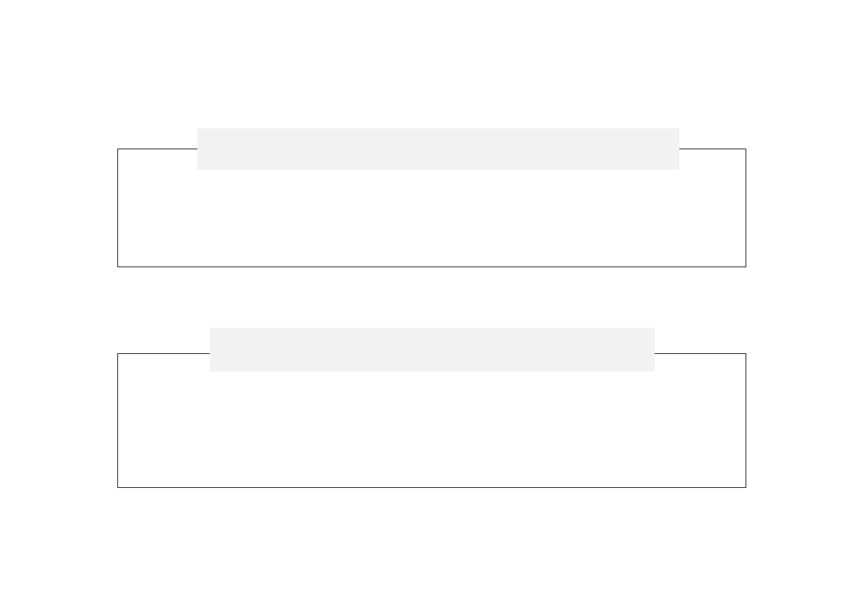Image resolution: width=868 pixels, height=611 pixels.
Task: Click inside the upper outlined box's empty body
Action: (x=431, y=218)
